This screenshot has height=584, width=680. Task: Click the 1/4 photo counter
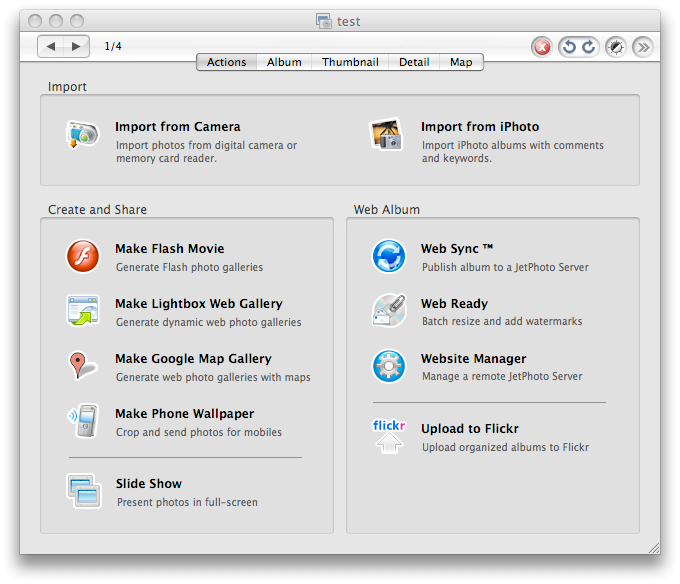coord(113,46)
